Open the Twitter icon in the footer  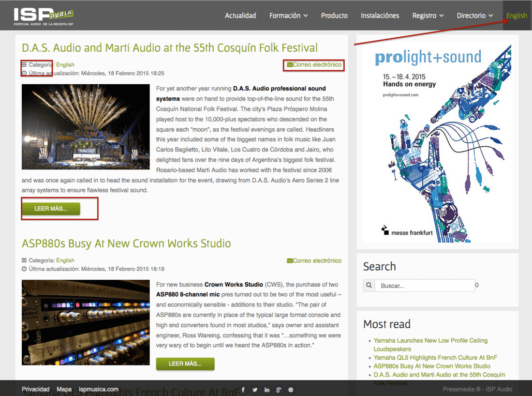[255, 390]
